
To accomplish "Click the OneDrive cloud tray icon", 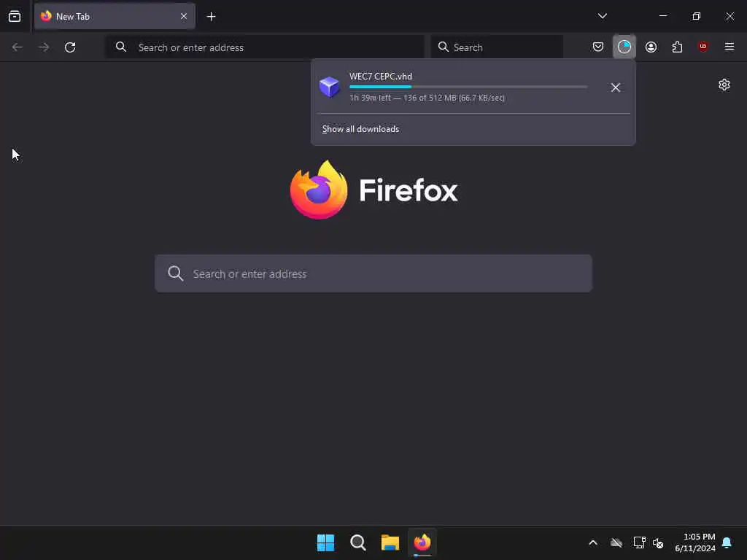I will 616,542.
